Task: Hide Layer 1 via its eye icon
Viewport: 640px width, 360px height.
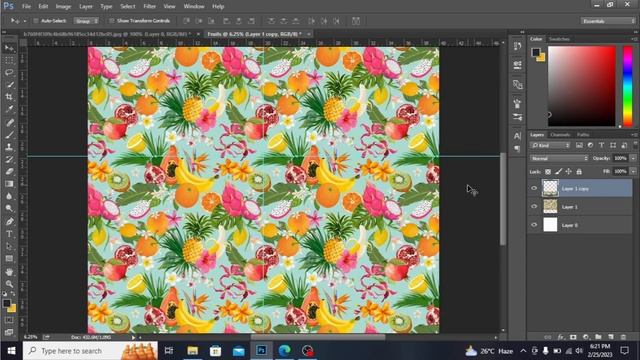Action: (534, 207)
